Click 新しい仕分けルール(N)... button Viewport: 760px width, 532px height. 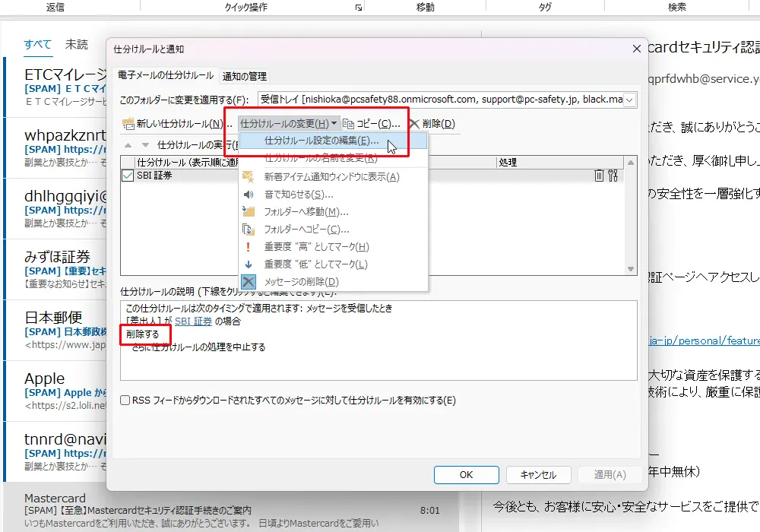point(177,124)
